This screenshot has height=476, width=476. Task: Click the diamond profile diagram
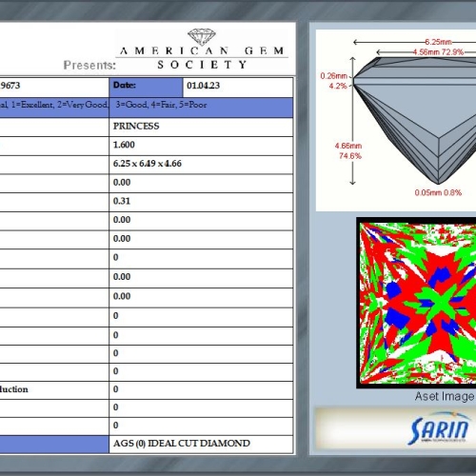coord(414,120)
